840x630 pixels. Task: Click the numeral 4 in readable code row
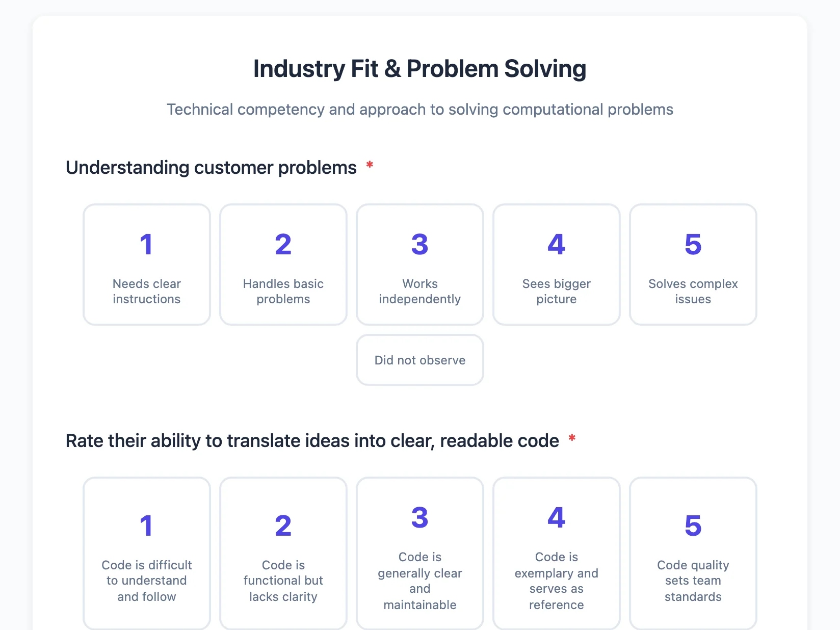[x=557, y=517]
